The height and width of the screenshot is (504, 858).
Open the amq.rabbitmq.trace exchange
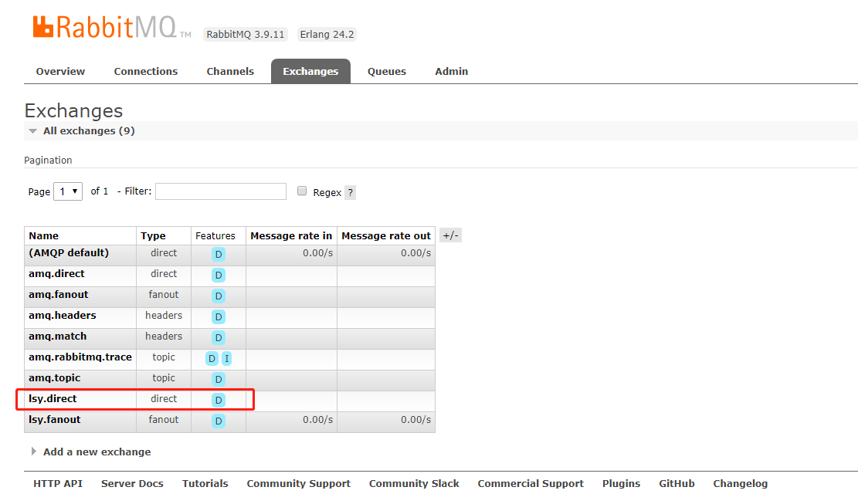click(80, 357)
